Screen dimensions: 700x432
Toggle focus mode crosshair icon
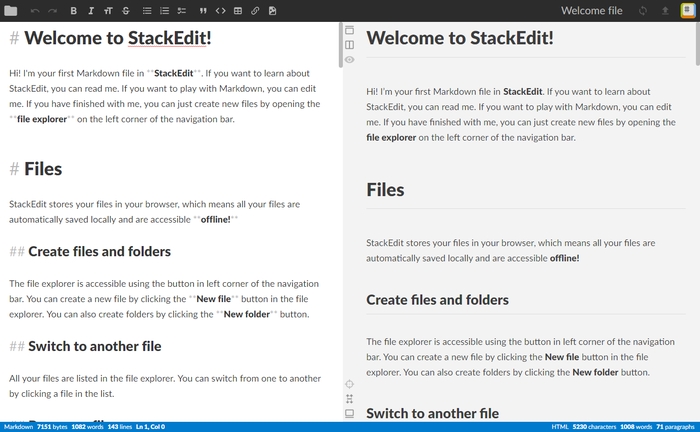[x=350, y=384]
